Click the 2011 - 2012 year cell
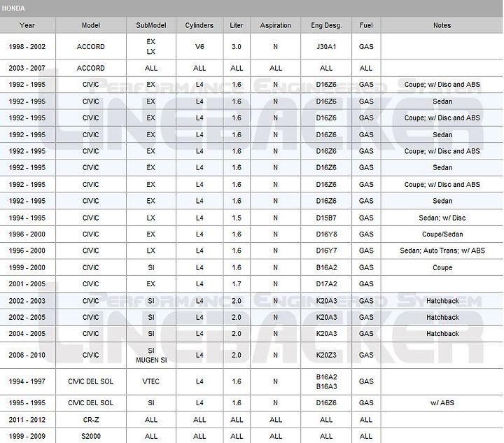Screen dimensions: 504x443 click(x=27, y=420)
